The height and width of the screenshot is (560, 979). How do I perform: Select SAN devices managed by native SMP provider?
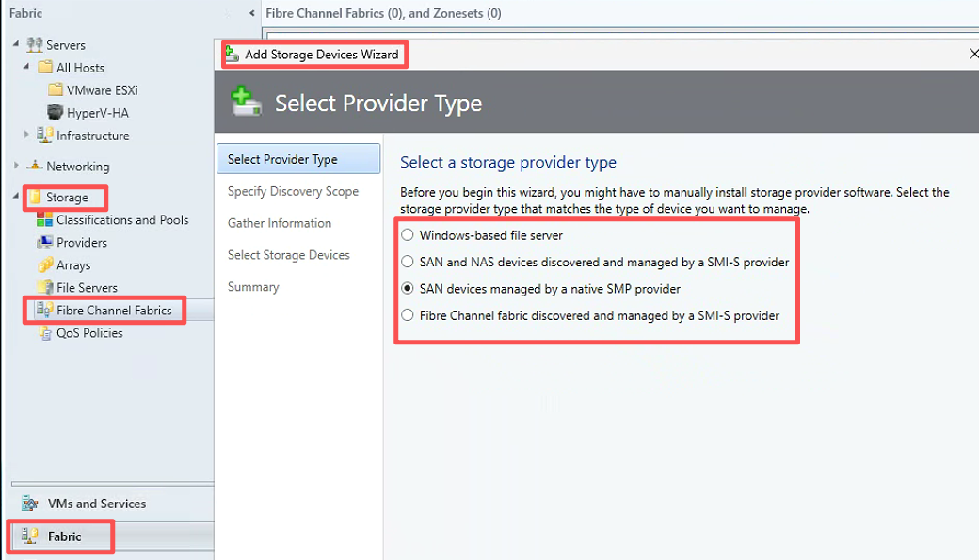(407, 289)
